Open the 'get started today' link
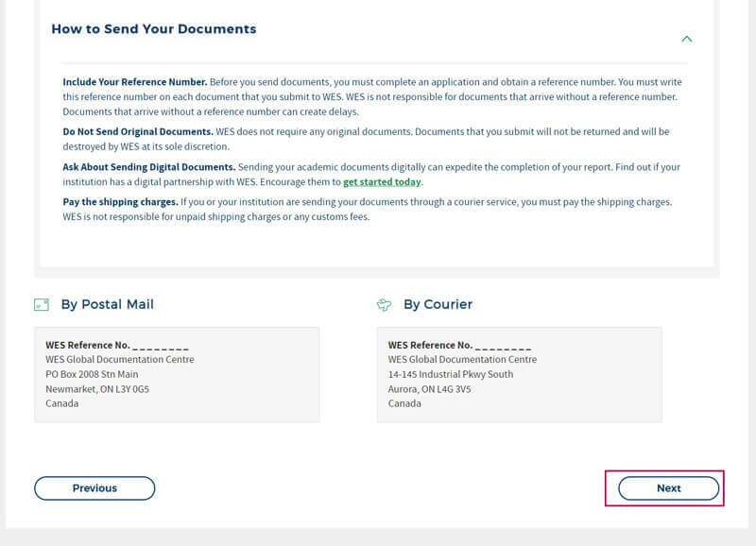The height and width of the screenshot is (546, 756). 382,182
